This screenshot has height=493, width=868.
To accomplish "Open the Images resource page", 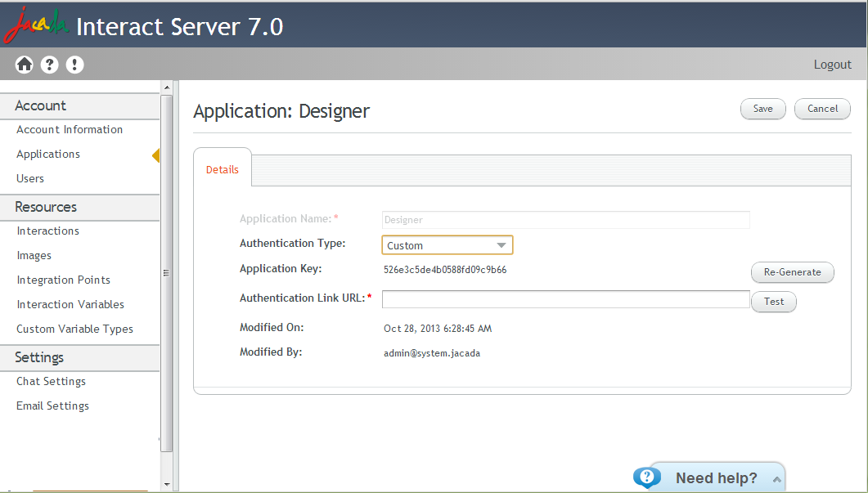I will click(34, 256).
